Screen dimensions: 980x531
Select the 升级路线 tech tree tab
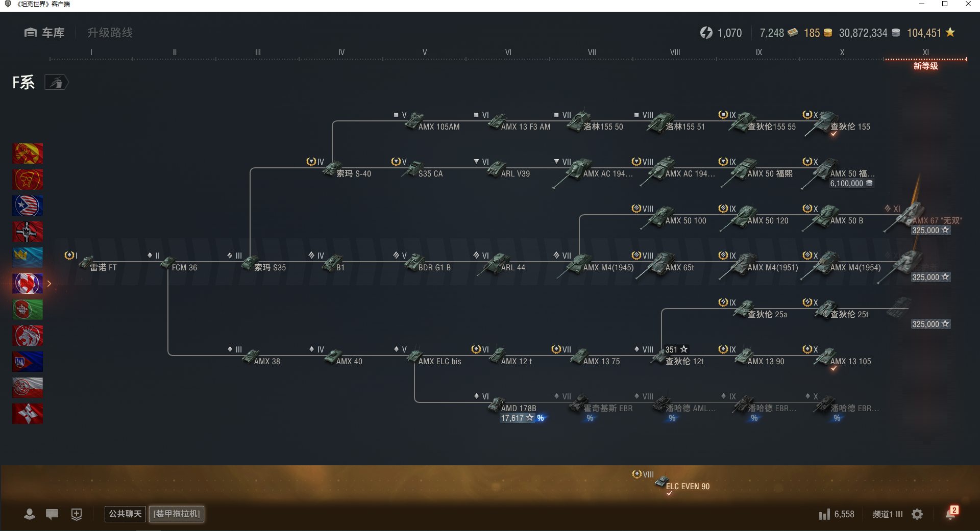click(x=110, y=33)
